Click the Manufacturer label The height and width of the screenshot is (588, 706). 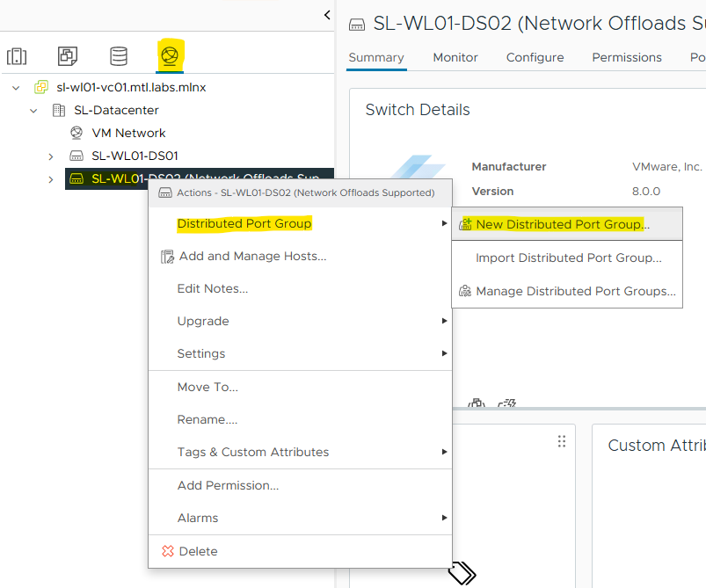pyautogui.click(x=509, y=167)
